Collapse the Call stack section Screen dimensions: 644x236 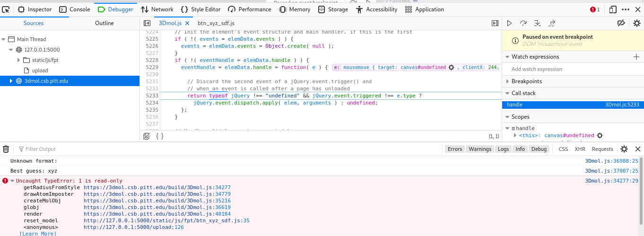507,94
